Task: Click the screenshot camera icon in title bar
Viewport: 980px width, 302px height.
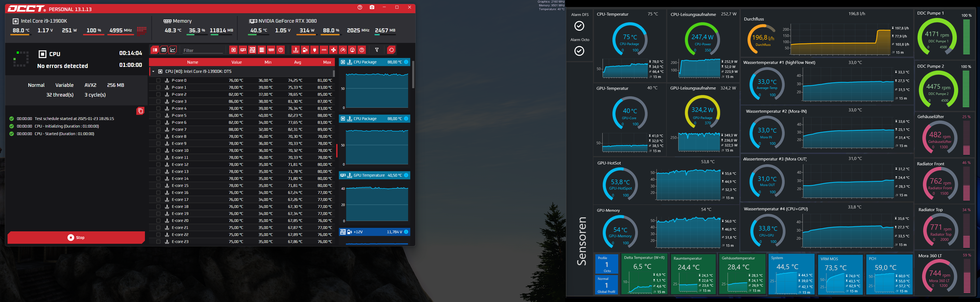Action: [372, 7]
